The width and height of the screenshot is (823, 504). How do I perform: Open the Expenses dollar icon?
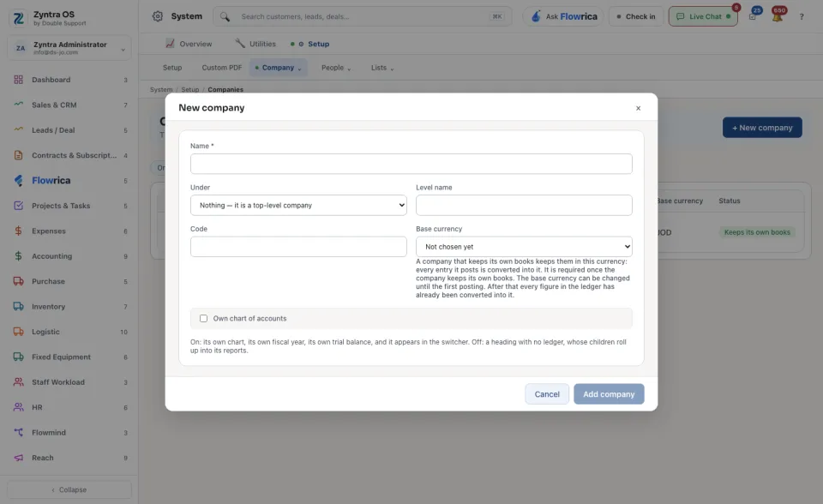click(x=18, y=231)
